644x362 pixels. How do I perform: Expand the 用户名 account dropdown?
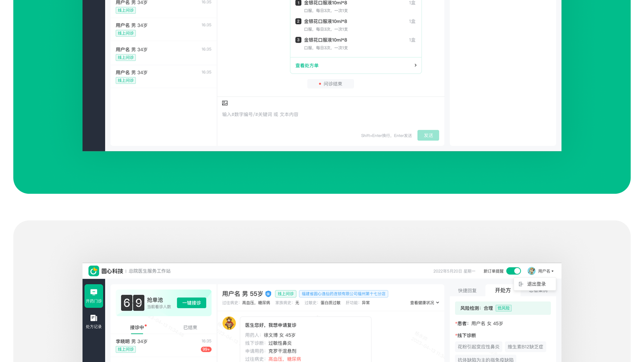[546, 271]
